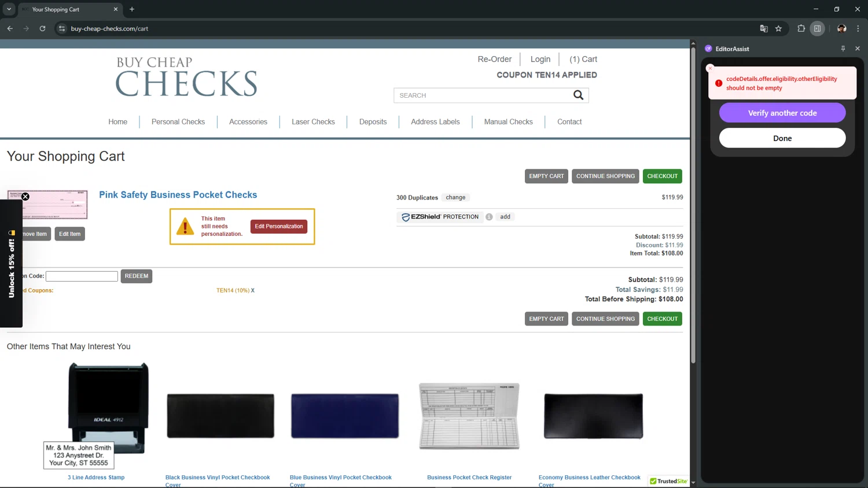Close the Your Shopping Cart tab
Screen dimensions: 868x488
click(116, 9)
